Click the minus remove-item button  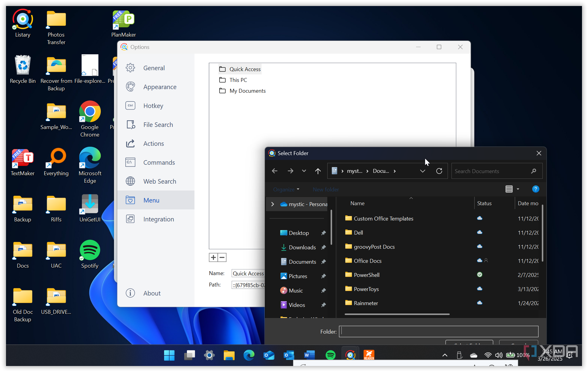[x=222, y=257]
